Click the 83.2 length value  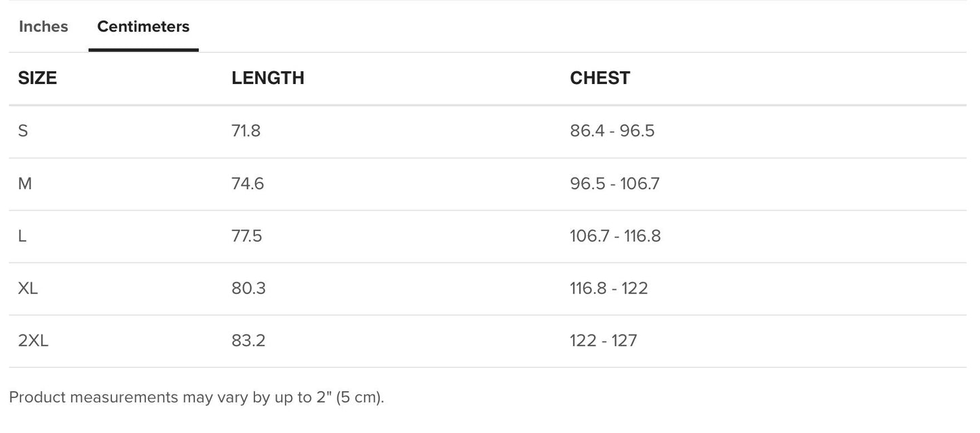point(248,340)
